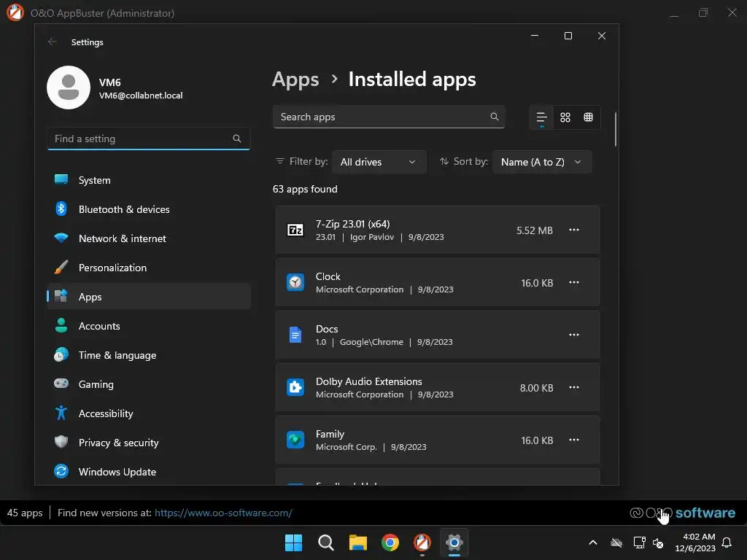Screen dimensions: 747x560
Task: Open Bluetooth & devices settings
Action: (x=149, y=209)
